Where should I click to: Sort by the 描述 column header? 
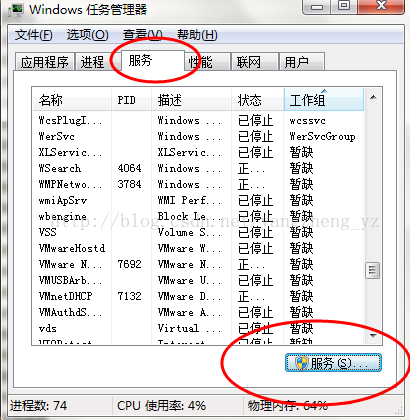(x=191, y=100)
